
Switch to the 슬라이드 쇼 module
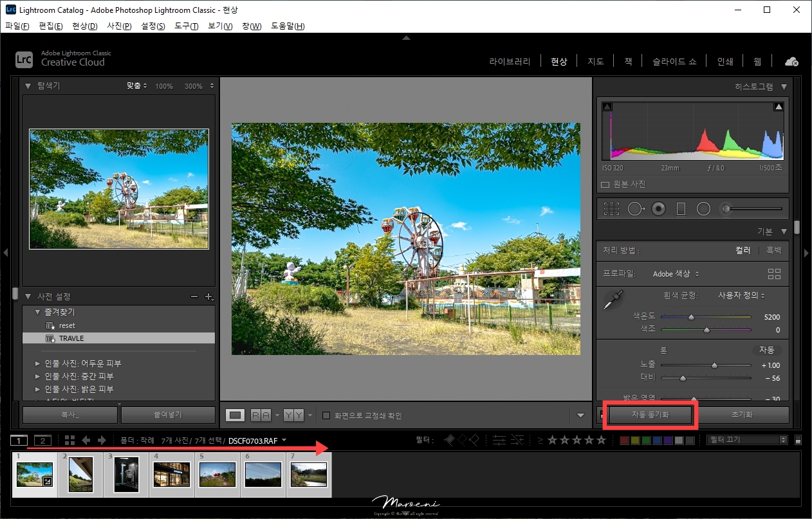[674, 62]
